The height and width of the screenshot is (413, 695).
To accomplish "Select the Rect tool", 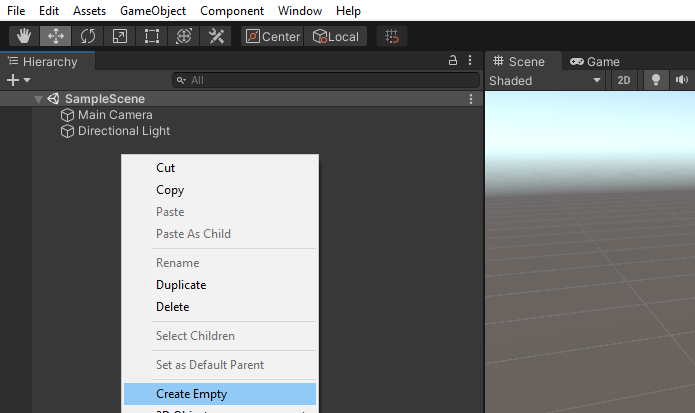I will tap(152, 36).
